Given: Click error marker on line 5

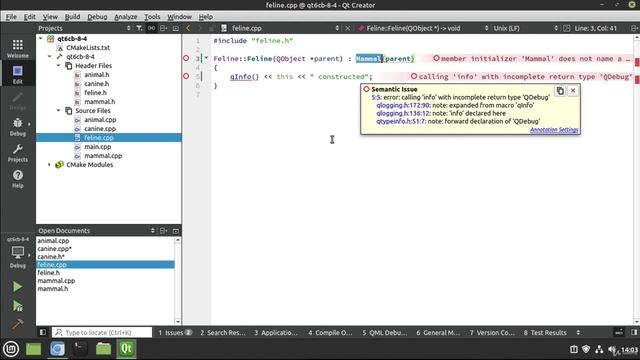Looking at the screenshot, I should pos(186,76).
